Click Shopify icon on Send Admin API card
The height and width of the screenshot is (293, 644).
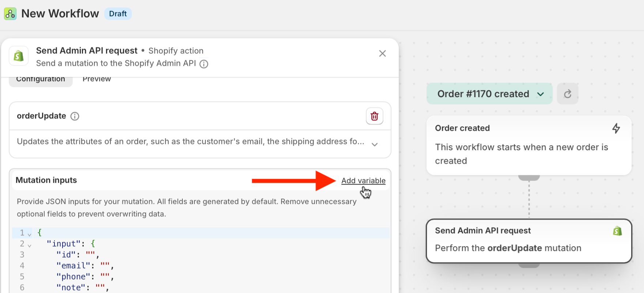tap(617, 231)
